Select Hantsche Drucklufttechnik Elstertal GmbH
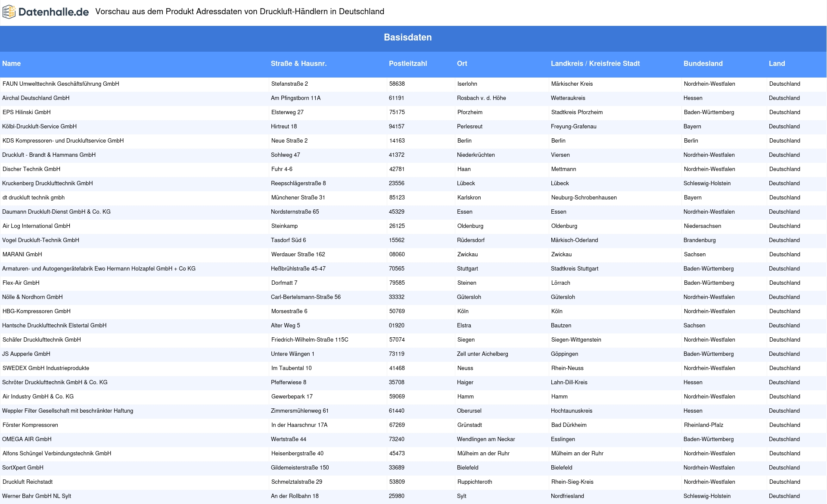This screenshot has width=827, height=504. coord(54,326)
